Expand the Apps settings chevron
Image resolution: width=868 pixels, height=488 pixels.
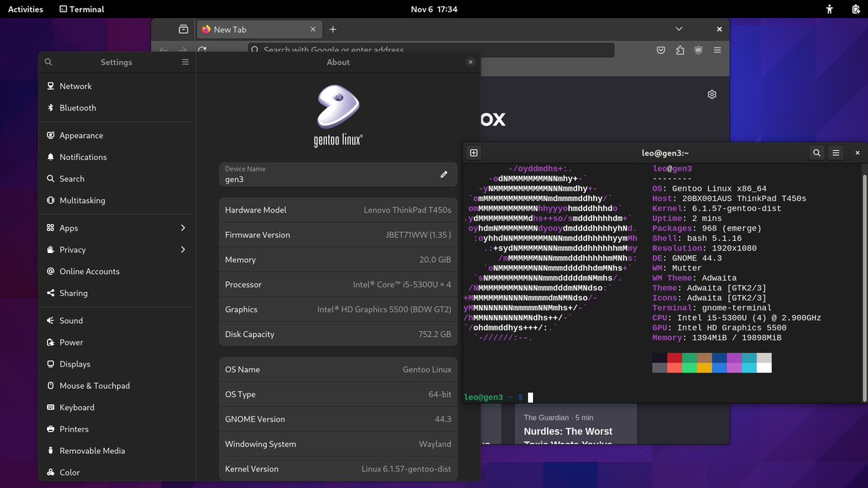(183, 228)
